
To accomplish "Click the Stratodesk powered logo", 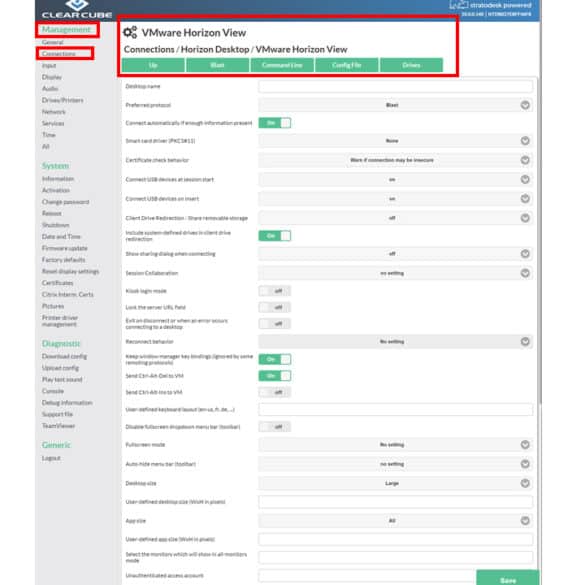I will pyautogui.click(x=490, y=6).
